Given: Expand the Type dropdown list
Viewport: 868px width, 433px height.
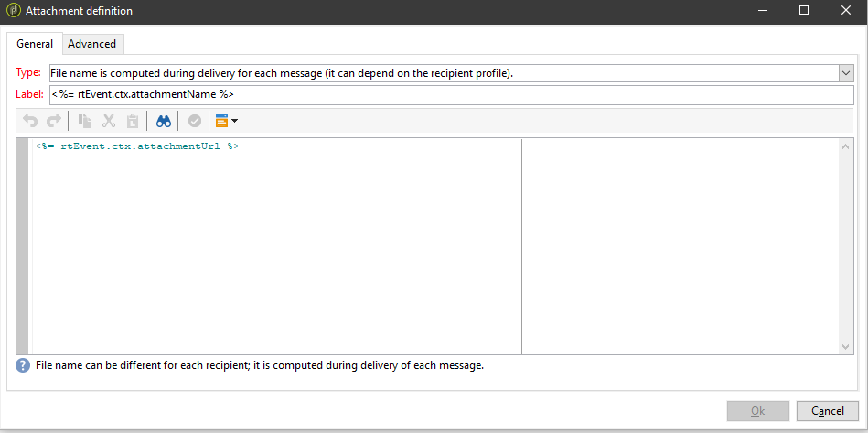Looking at the screenshot, I should (846, 73).
